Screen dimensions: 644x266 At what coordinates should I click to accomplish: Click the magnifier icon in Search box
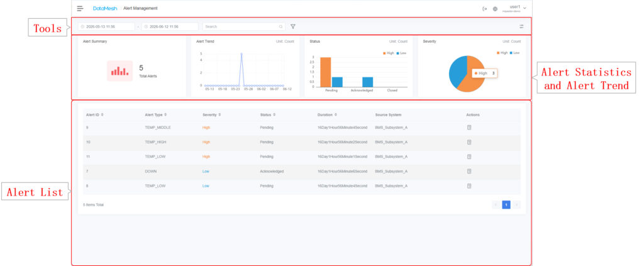(x=281, y=26)
